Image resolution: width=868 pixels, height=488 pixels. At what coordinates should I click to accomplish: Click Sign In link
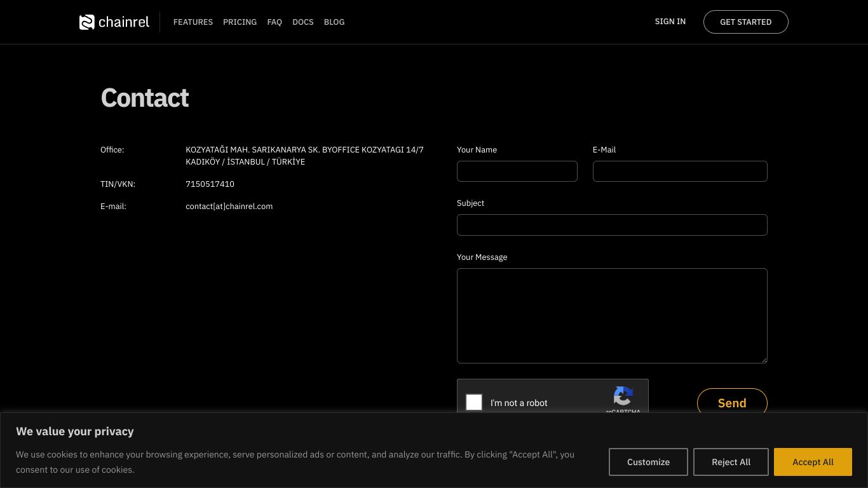pos(670,22)
